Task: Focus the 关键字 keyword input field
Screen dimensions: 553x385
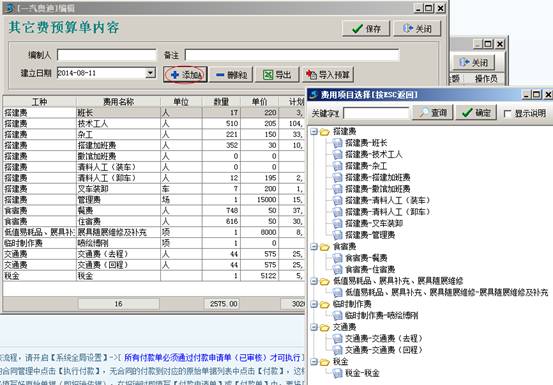Action: (x=376, y=113)
